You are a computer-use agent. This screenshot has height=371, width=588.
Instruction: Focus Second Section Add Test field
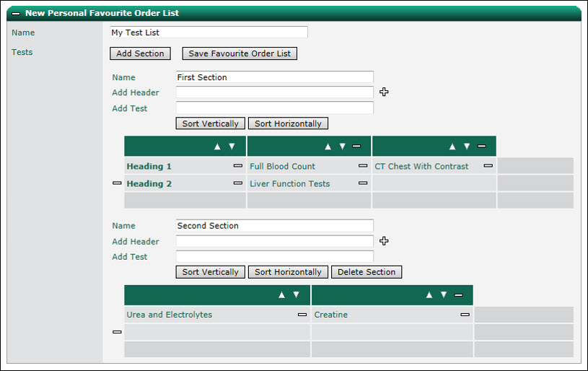click(274, 256)
